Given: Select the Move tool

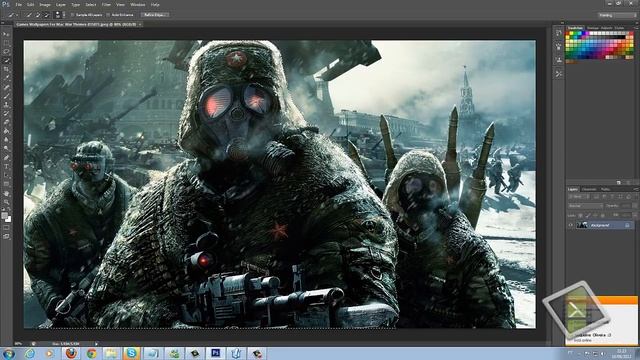Looking at the screenshot, I should [6, 34].
